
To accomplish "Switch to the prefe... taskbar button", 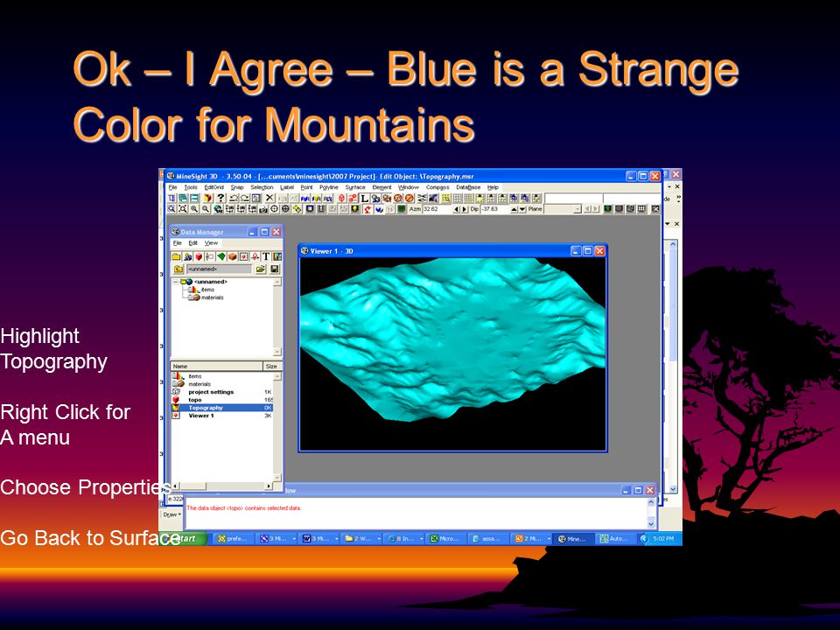I will [x=234, y=539].
